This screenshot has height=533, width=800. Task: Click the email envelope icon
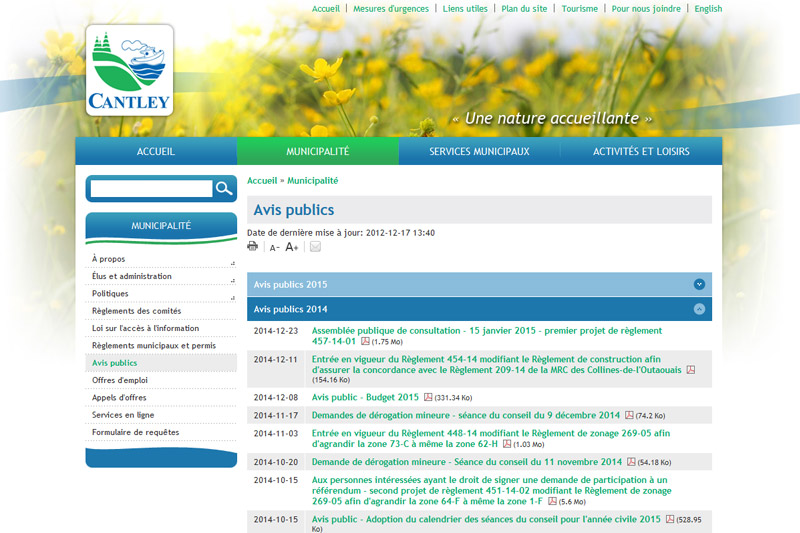pos(315,247)
